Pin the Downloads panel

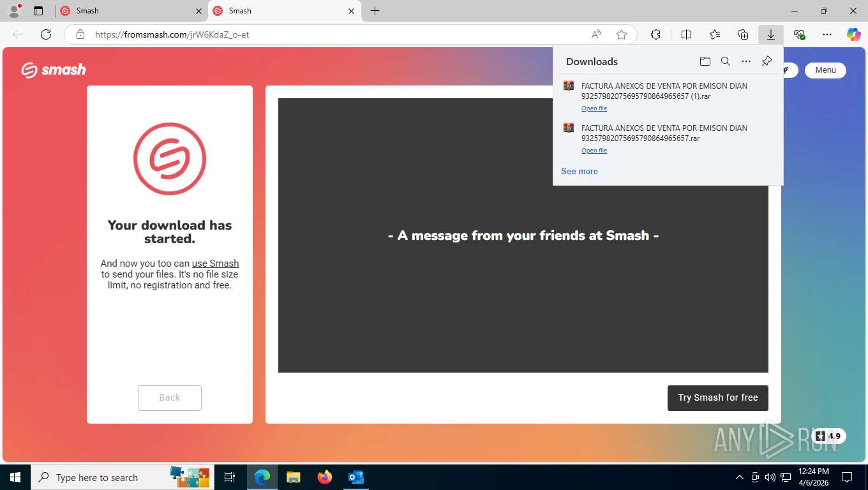click(767, 61)
